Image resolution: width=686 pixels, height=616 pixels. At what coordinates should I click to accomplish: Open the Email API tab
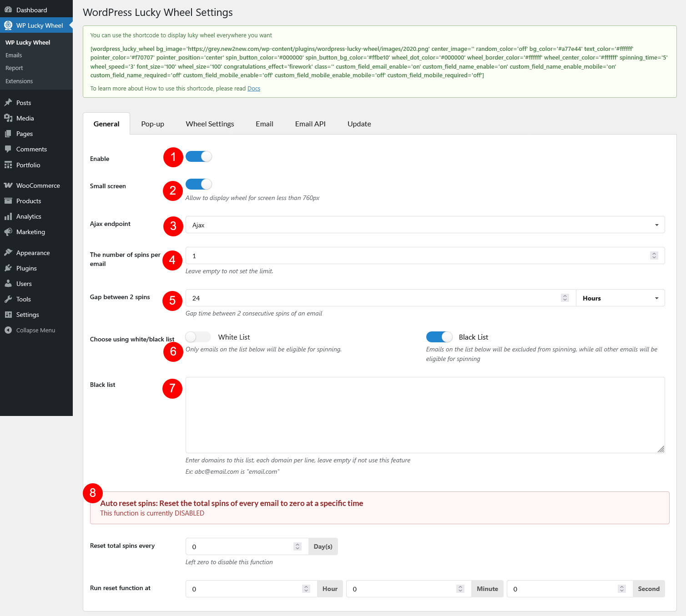pos(310,124)
